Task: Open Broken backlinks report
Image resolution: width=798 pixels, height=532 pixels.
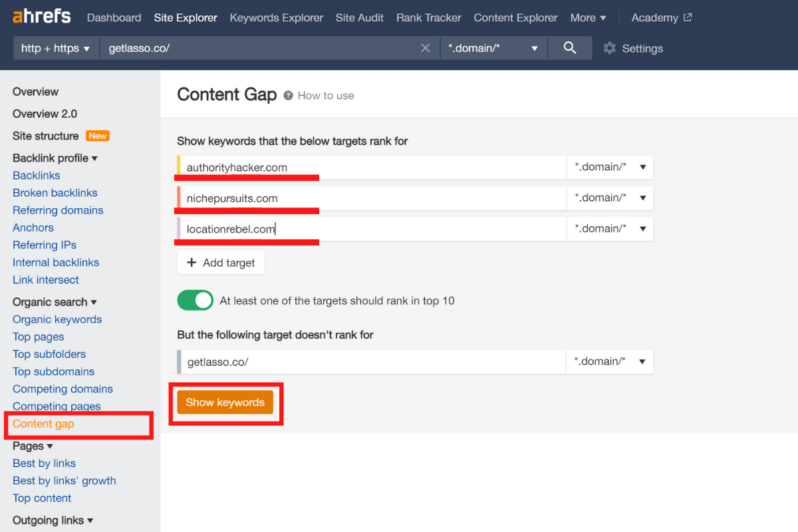Action: pos(55,193)
